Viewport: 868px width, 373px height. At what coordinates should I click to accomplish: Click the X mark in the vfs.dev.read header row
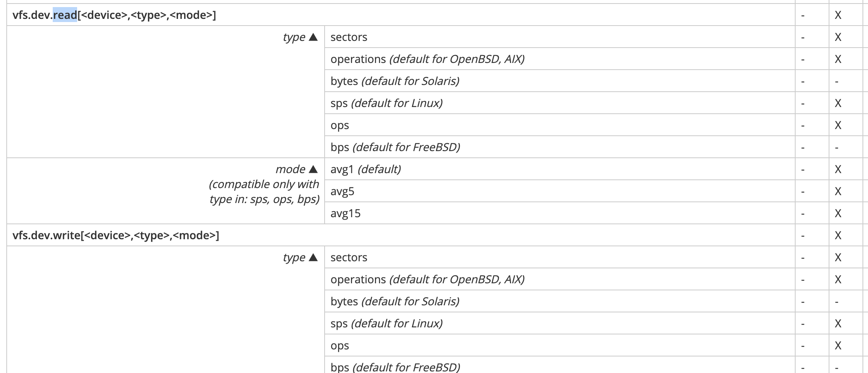[x=838, y=15]
